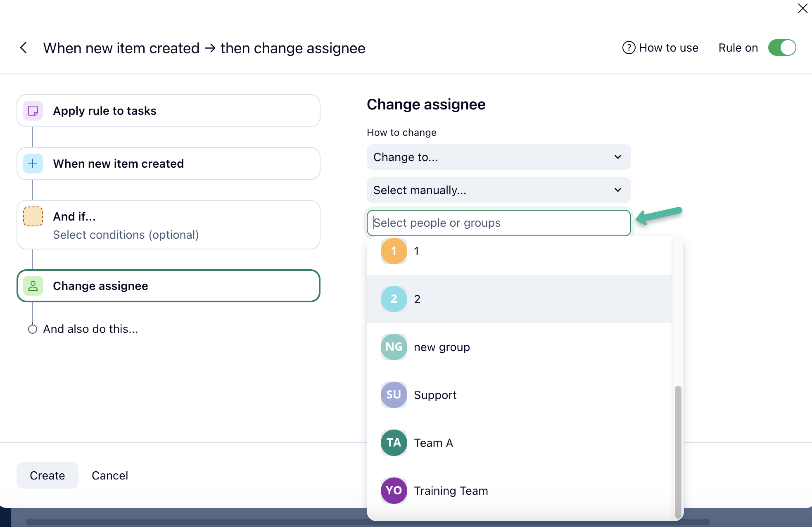Screen dimensions: 812x527
Task: Click the purple YO Training Team avatar
Action: click(394, 491)
